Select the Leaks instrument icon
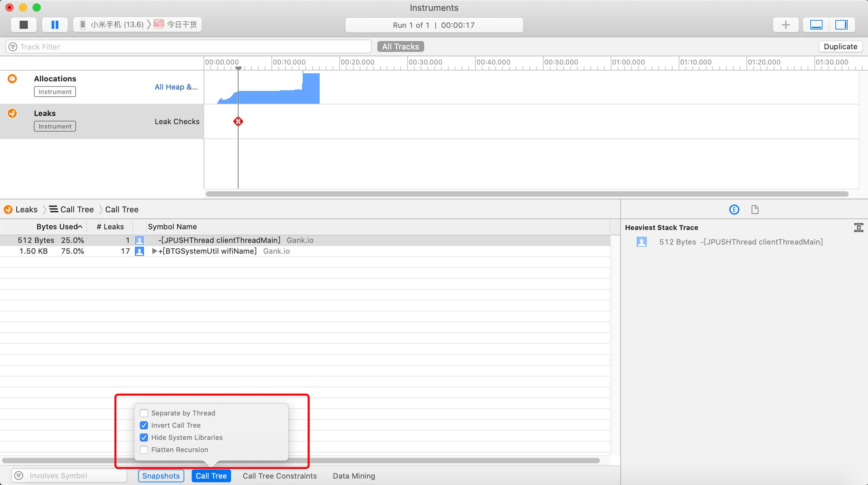The height and width of the screenshot is (485, 868). [12, 113]
